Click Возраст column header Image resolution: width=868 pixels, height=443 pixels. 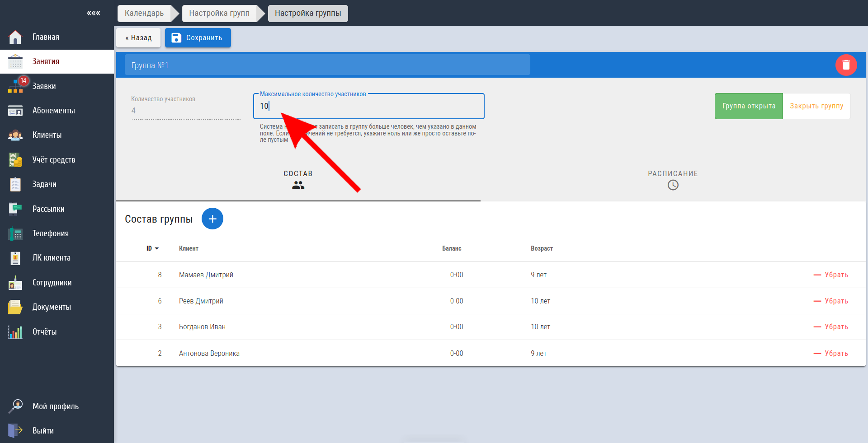(x=542, y=248)
